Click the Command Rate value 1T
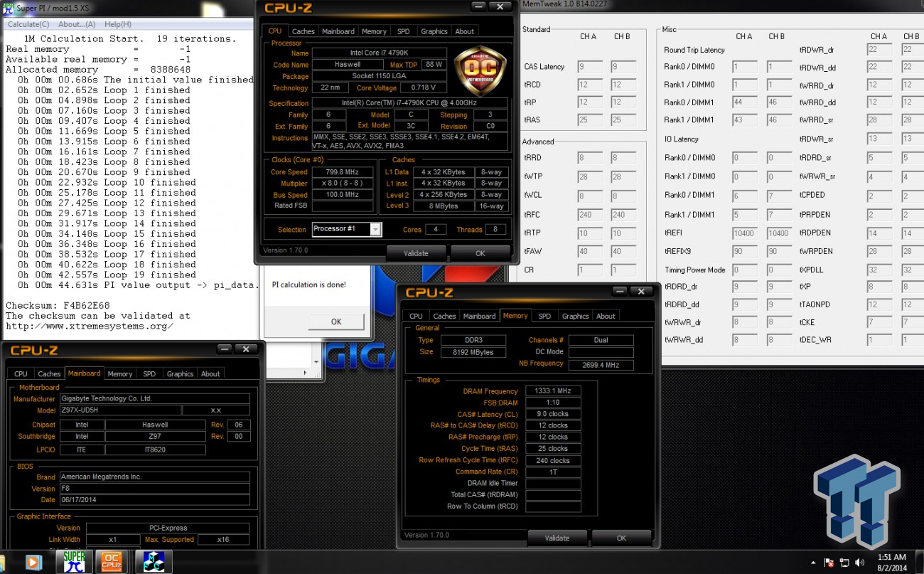 [x=553, y=472]
